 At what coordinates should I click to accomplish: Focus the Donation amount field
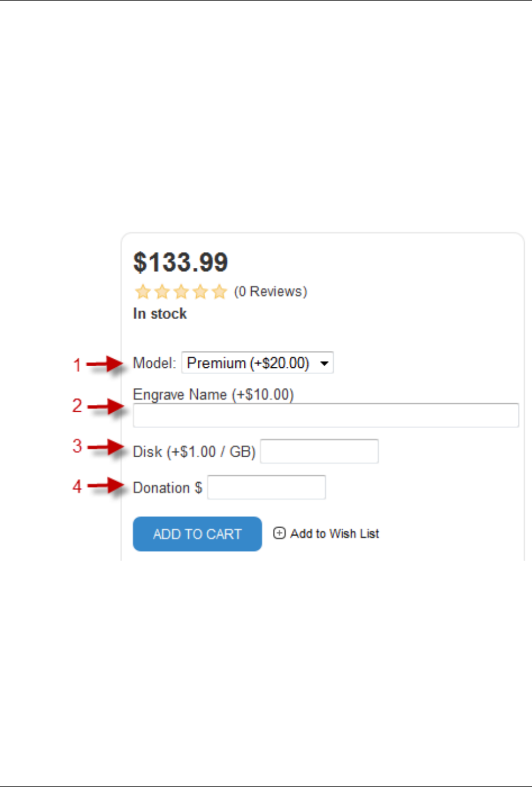coord(267,487)
